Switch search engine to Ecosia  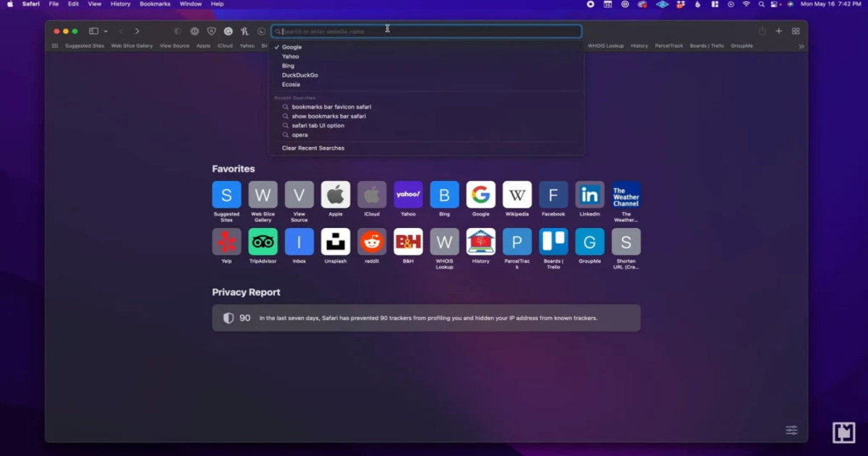[x=291, y=85]
